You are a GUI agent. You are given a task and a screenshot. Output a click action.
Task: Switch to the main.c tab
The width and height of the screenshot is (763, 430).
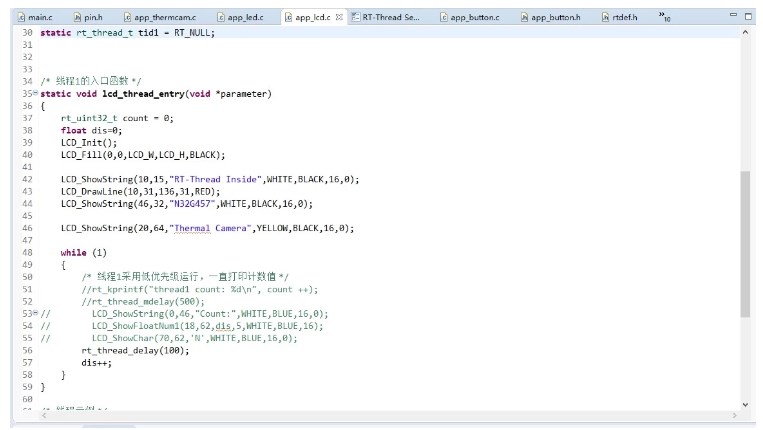tap(35, 18)
